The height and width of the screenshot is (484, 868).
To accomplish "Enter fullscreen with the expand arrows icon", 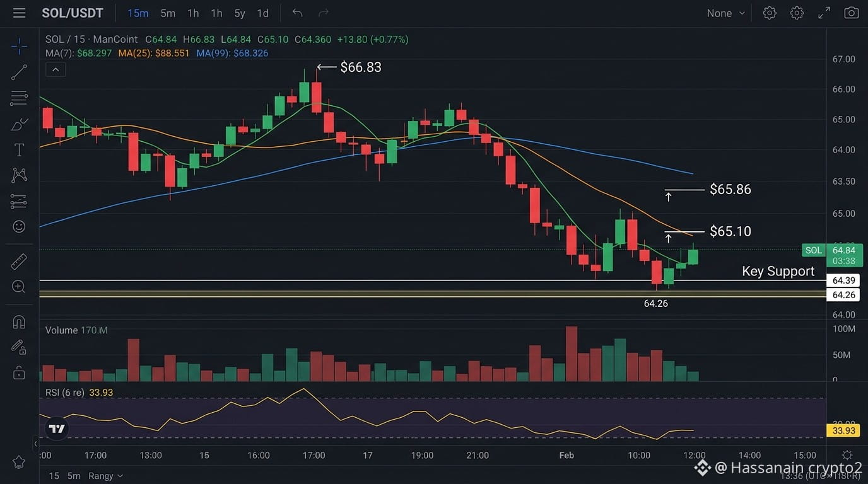I will point(824,13).
